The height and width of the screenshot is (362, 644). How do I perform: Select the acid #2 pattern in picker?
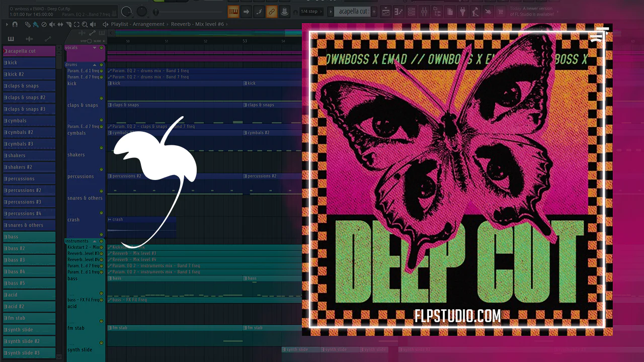[x=29, y=306]
